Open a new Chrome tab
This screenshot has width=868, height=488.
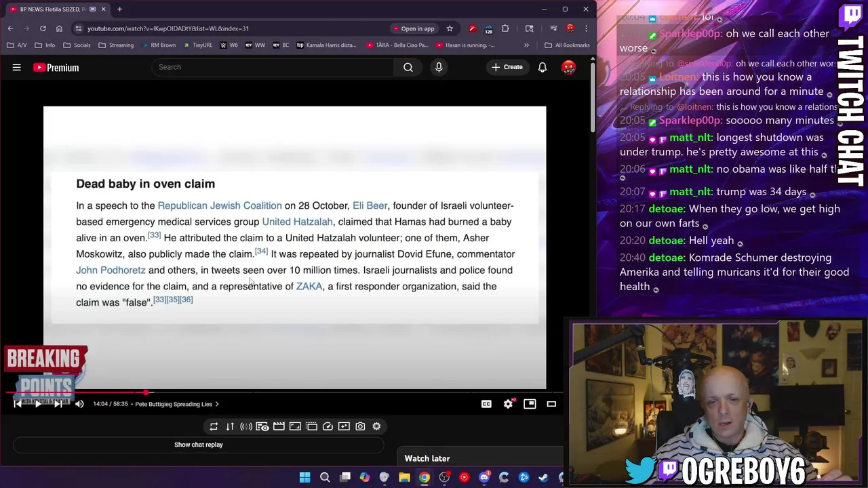click(x=119, y=9)
